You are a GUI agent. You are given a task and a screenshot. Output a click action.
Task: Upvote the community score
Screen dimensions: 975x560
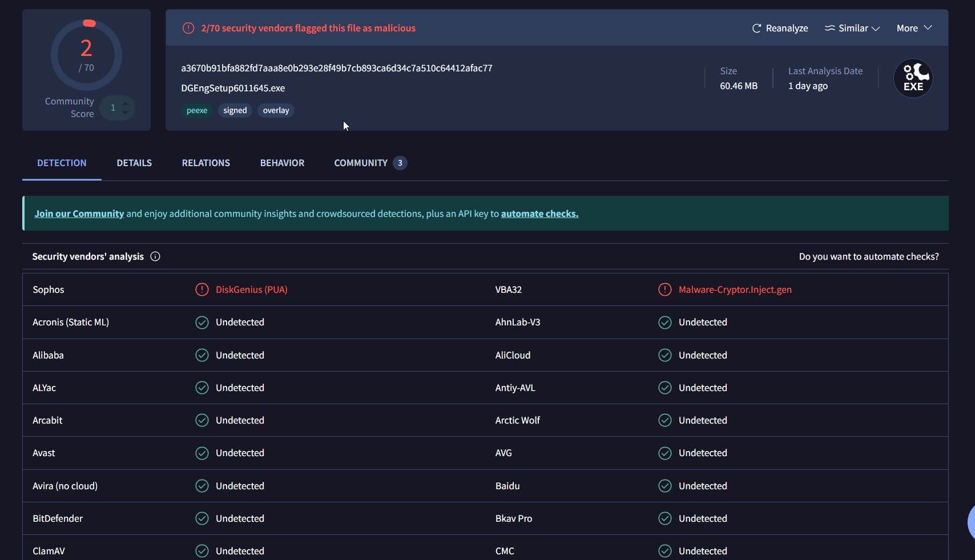126,103
